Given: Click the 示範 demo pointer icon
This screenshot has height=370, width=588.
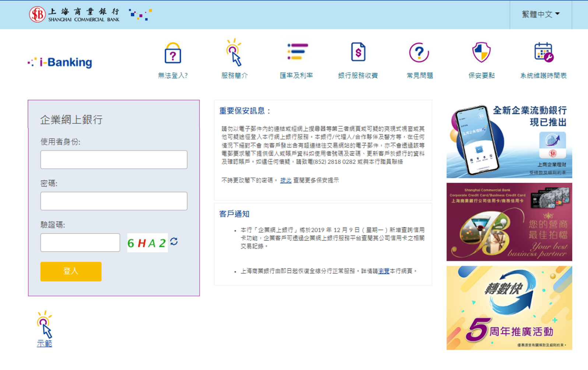Looking at the screenshot, I should point(44,324).
